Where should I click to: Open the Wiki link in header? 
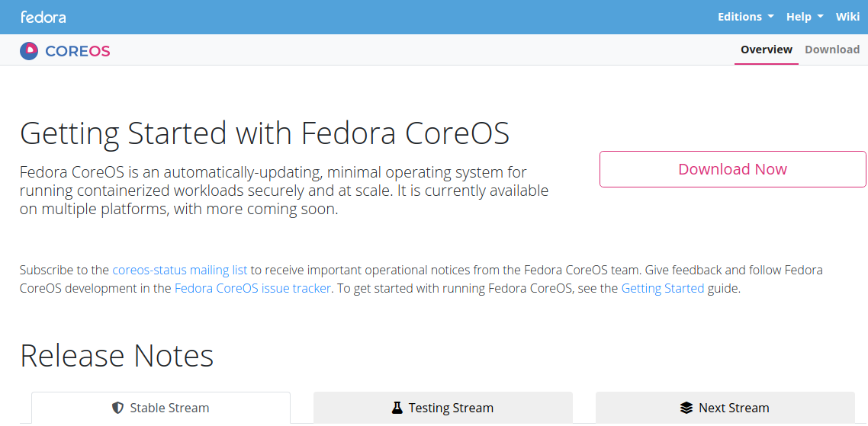click(x=847, y=17)
